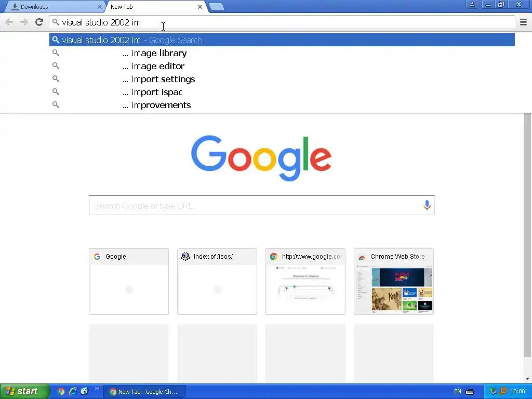The width and height of the screenshot is (532, 399).
Task: Pick the 'improvements' suggestion
Action: click(x=282, y=105)
